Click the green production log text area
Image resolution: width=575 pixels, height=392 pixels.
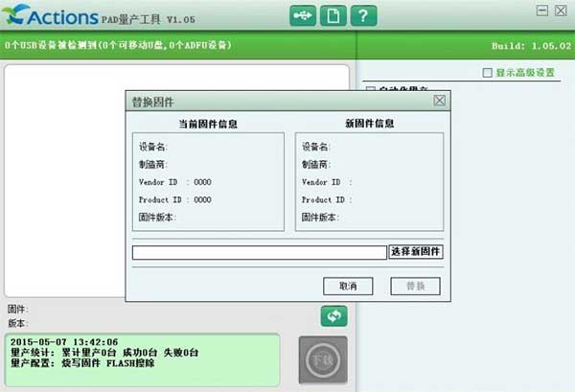tap(142, 361)
